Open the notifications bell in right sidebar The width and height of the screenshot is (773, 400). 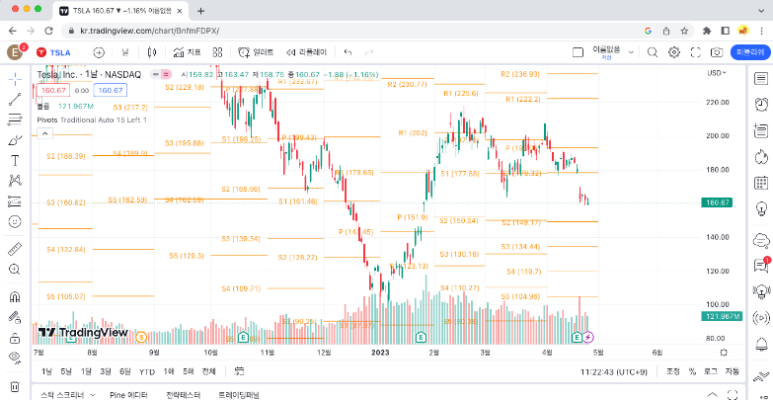[761, 344]
